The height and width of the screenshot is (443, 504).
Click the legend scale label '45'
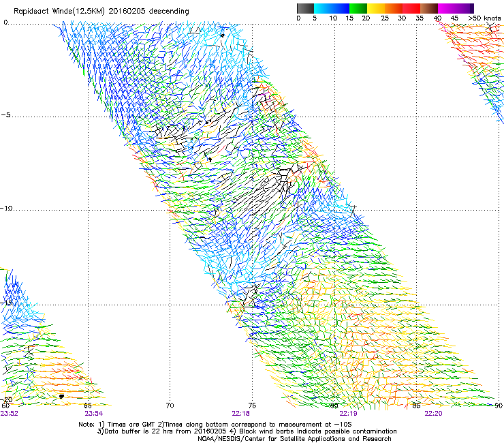pos(454,18)
